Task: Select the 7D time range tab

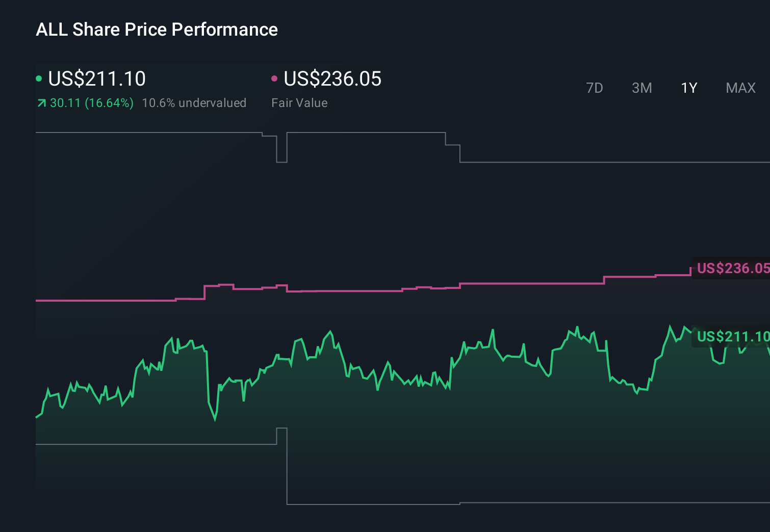Action: 595,88
